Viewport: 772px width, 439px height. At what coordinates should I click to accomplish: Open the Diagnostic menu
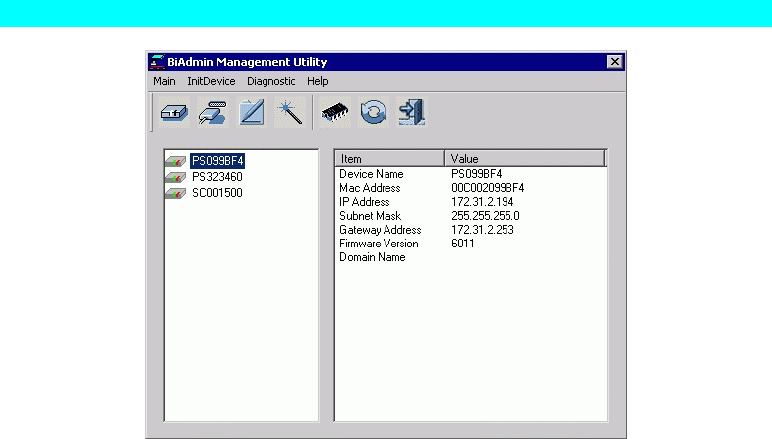point(271,81)
